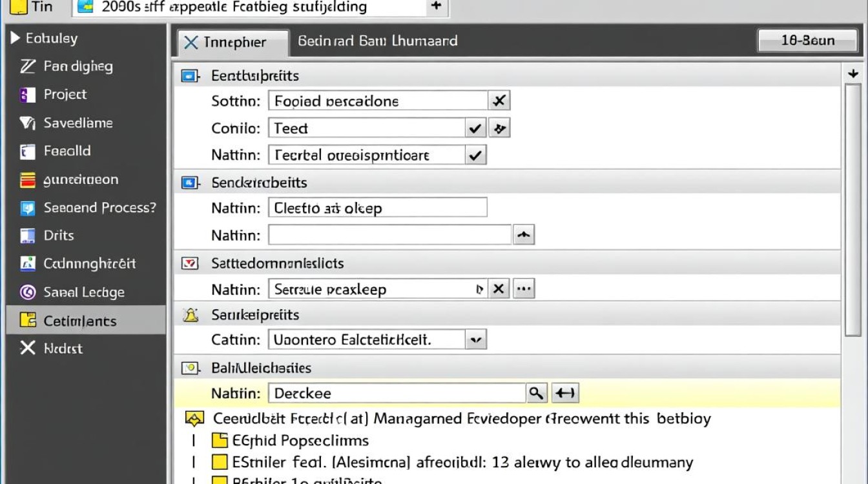Viewport: 868px width, 484px height.
Task: Click the purple Saaal Lecbge spiral icon
Action: [27, 292]
